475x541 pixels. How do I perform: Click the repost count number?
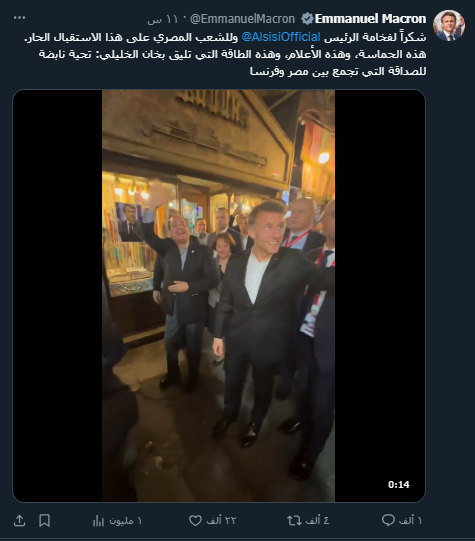click(317, 520)
